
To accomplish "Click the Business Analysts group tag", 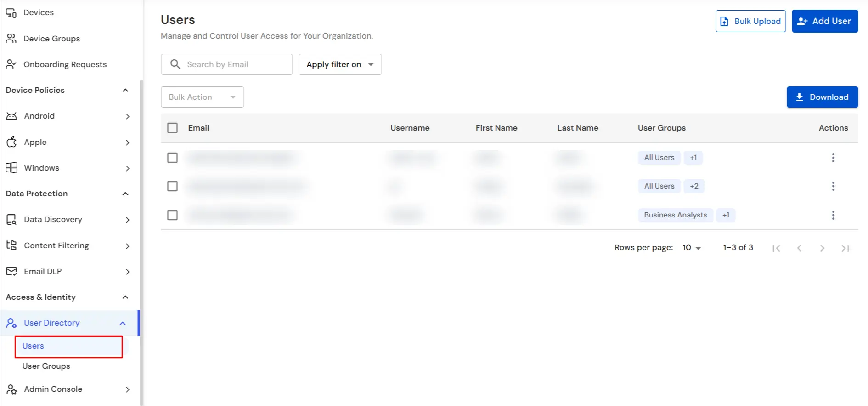I will pyautogui.click(x=675, y=215).
